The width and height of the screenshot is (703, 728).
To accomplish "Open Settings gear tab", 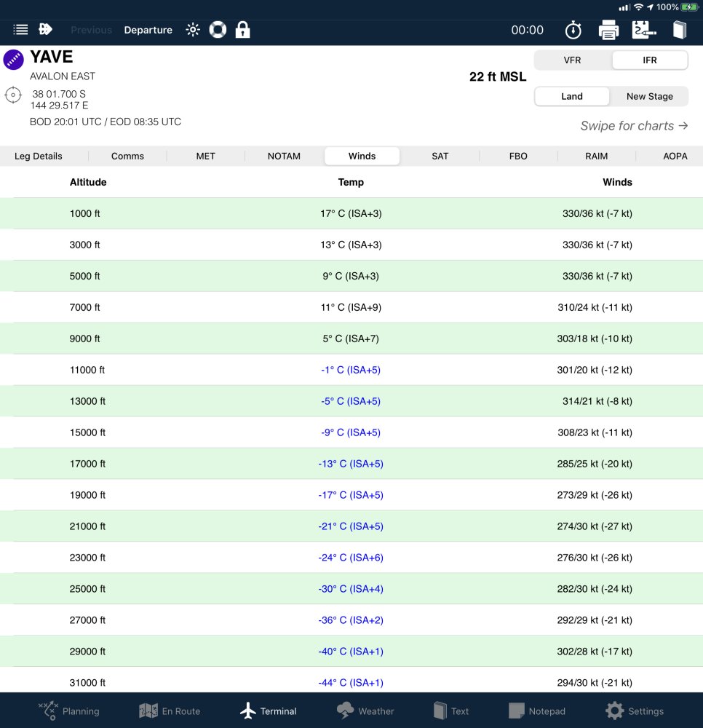I will (x=635, y=711).
